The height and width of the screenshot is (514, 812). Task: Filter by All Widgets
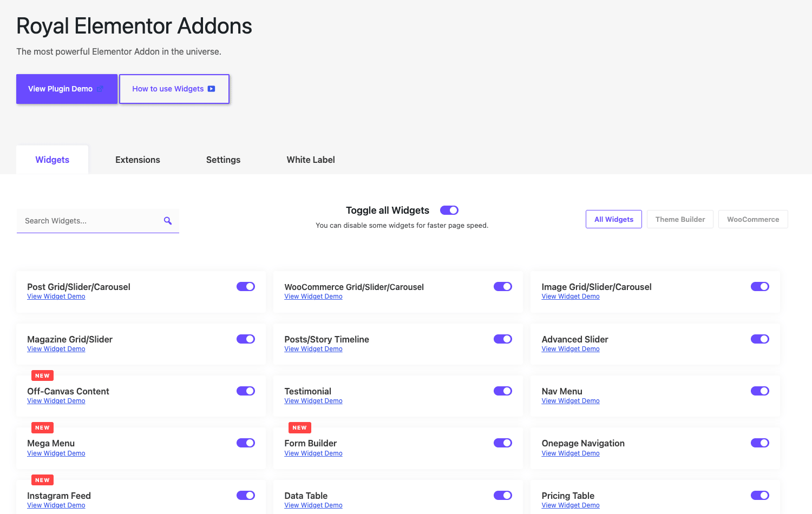[614, 219]
